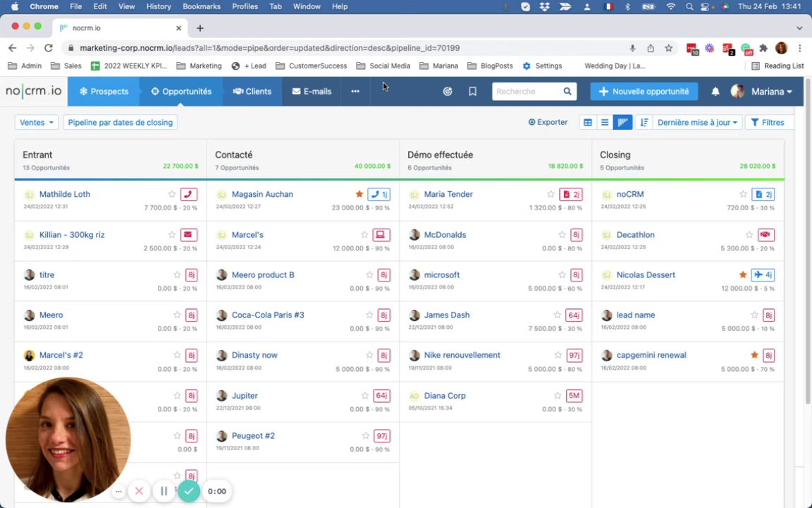Screen dimensions: 812x508
Task: Click the phone call icon on Mathilde Loth
Action: click(188, 195)
